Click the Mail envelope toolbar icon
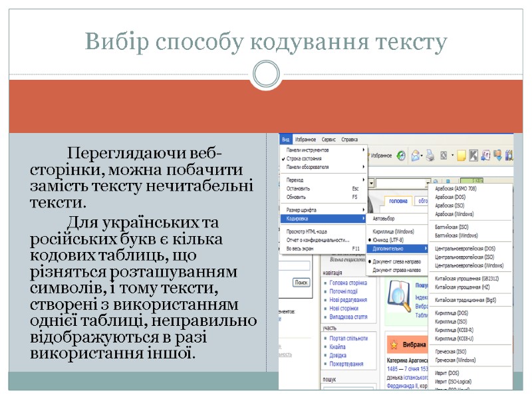 (416, 156)
